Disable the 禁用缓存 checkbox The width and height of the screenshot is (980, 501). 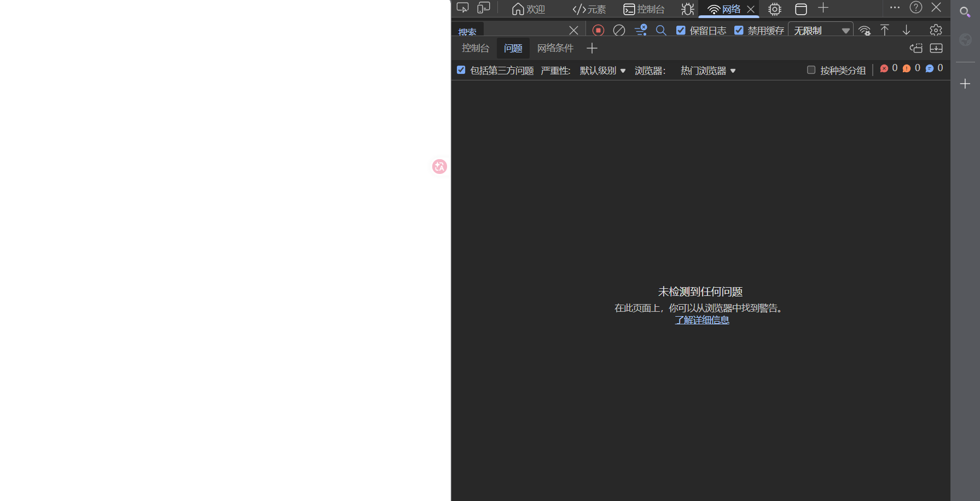pos(739,31)
